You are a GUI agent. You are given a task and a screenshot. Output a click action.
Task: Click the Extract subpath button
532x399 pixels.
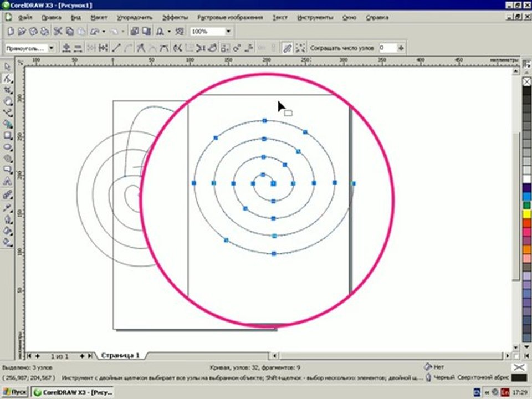click(x=201, y=48)
